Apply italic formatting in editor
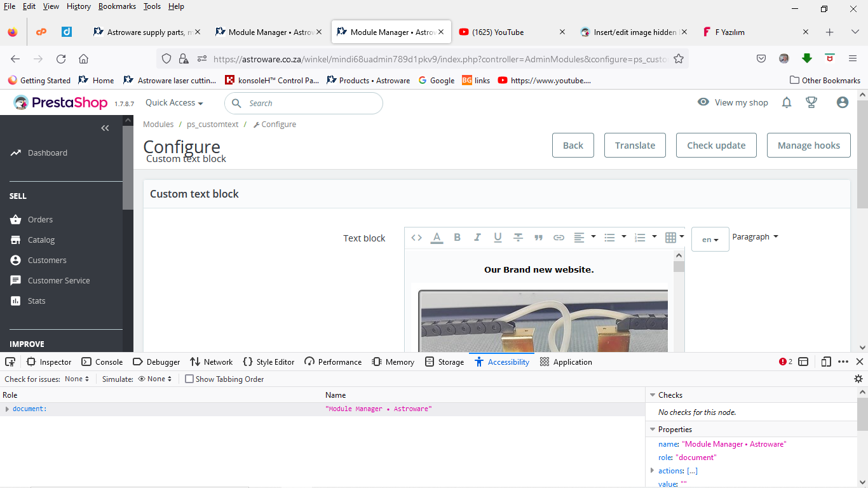Viewport: 868px width, 488px height. point(477,238)
